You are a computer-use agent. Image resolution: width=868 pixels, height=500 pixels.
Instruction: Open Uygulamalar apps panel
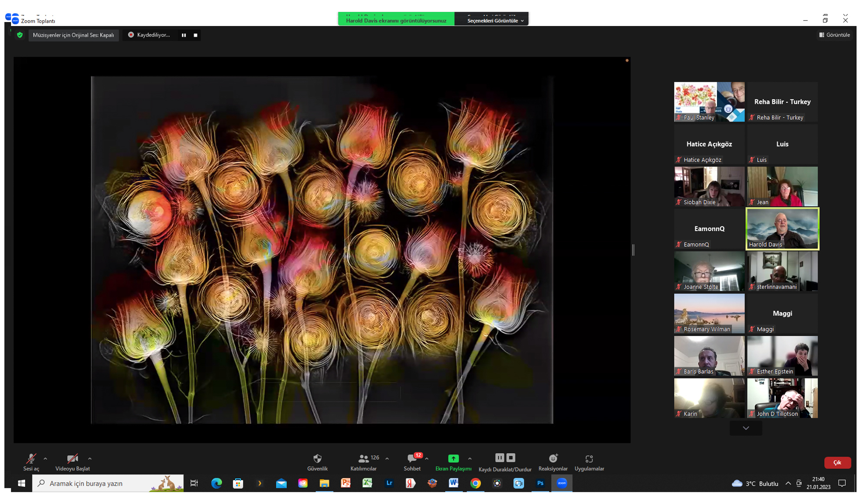click(589, 462)
